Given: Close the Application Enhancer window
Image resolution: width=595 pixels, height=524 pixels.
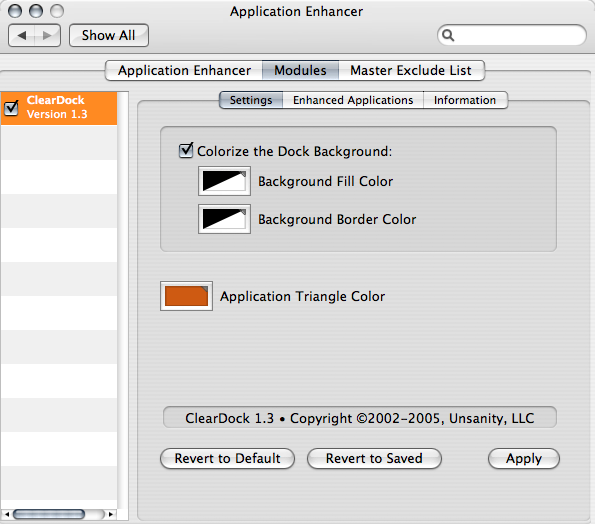Looking at the screenshot, I should 15,11.
